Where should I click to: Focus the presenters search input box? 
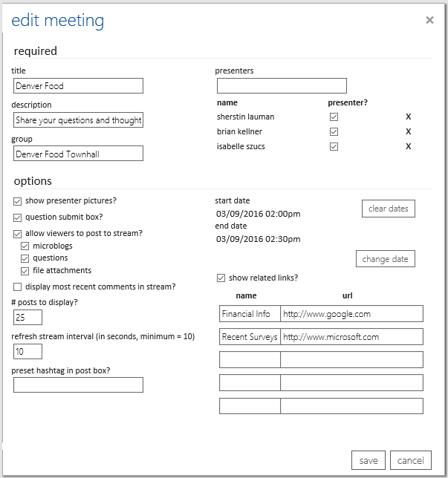coord(282,86)
